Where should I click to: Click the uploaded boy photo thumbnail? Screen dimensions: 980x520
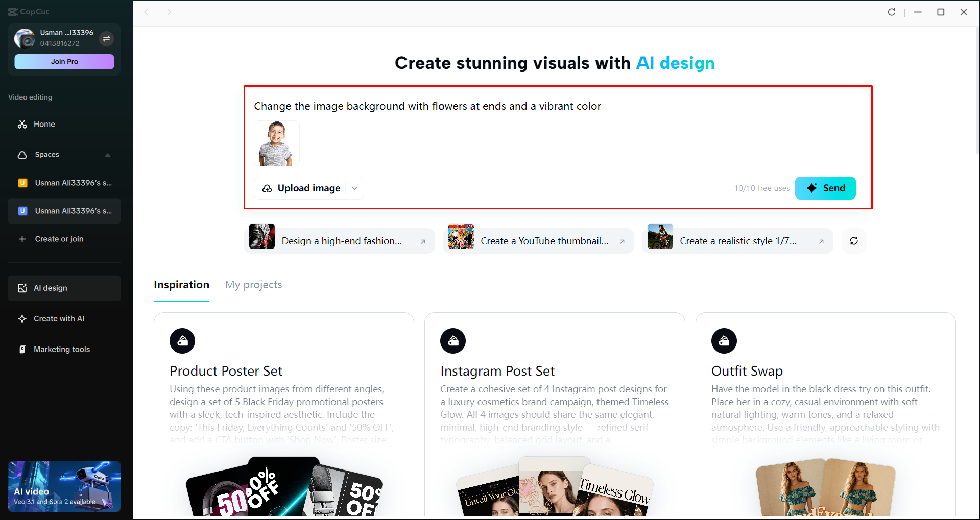(x=276, y=143)
